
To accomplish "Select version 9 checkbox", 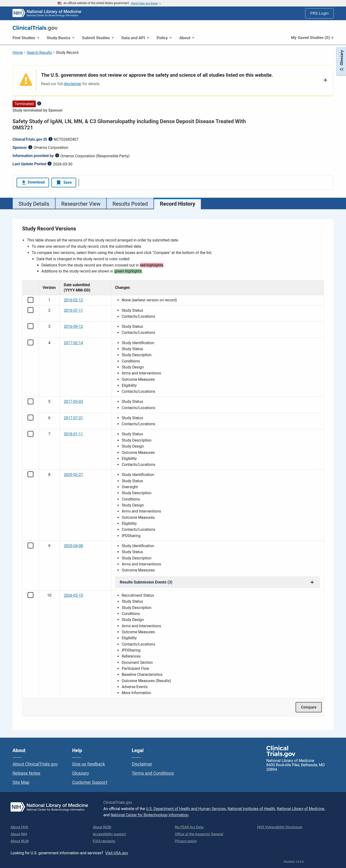I will coord(31,545).
